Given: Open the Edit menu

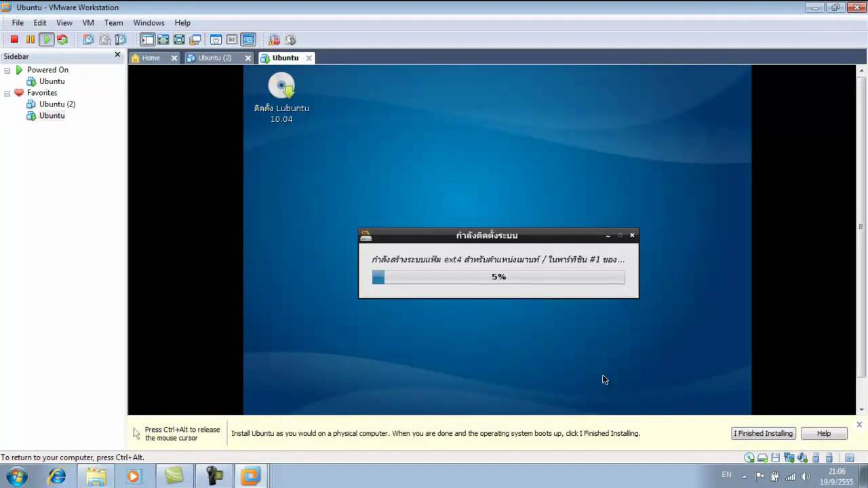Looking at the screenshot, I should coord(40,22).
